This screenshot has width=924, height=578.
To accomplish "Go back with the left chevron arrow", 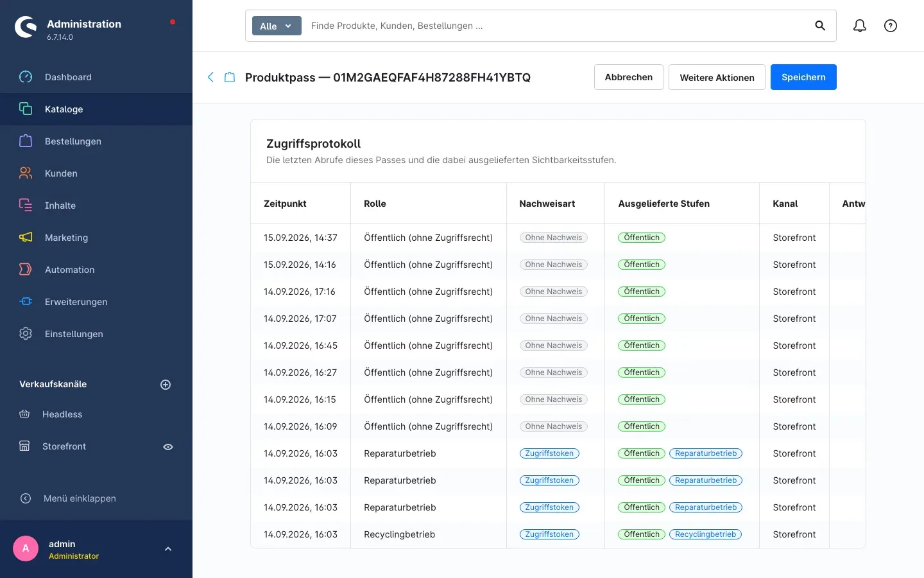I will pos(210,77).
